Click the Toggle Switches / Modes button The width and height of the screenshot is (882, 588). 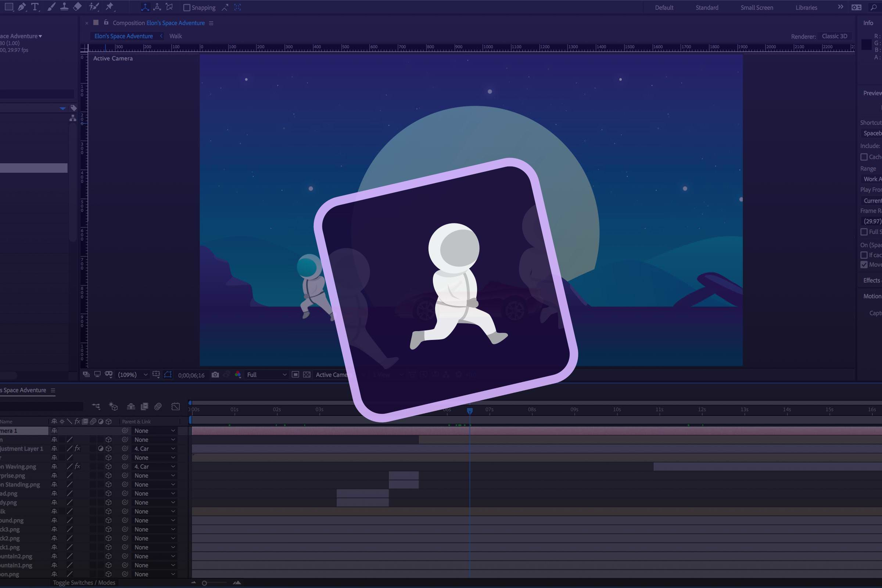pos(84,582)
